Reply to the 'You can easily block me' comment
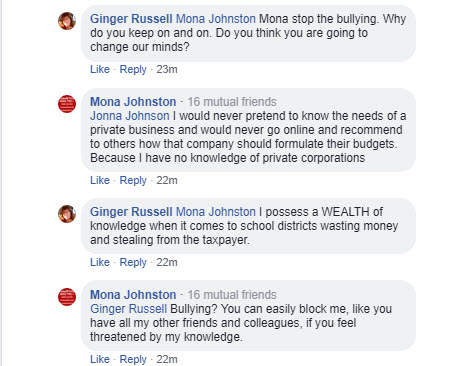 pos(133,359)
